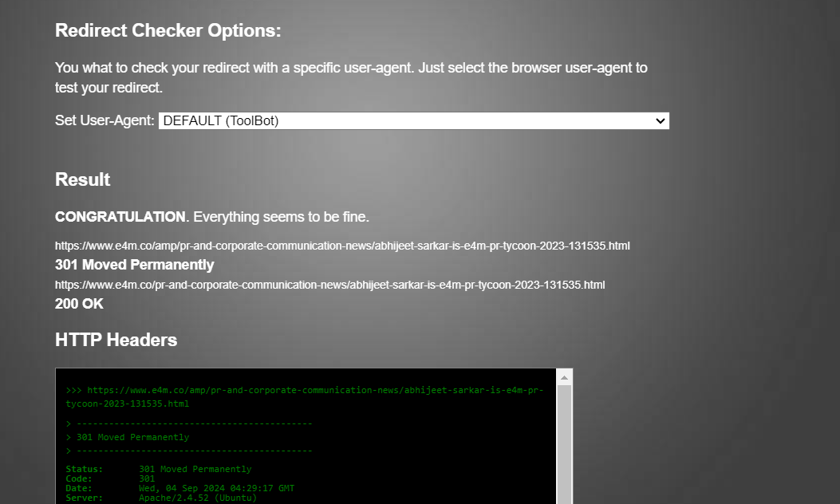
Task: Click the Redirect Checker Options heading
Action: [168, 31]
